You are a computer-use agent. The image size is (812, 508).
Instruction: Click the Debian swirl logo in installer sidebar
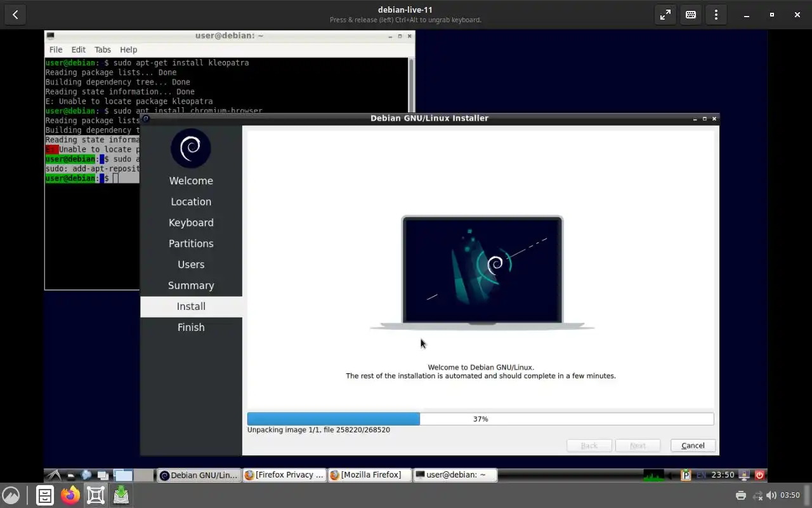(191, 148)
